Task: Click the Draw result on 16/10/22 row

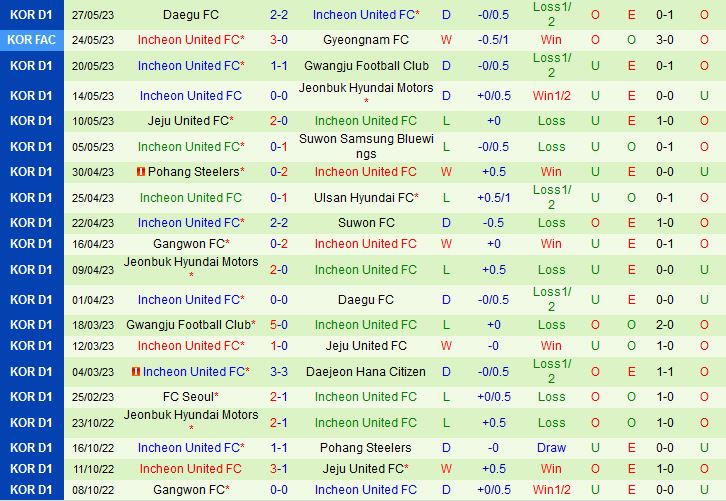Action: [x=551, y=448]
